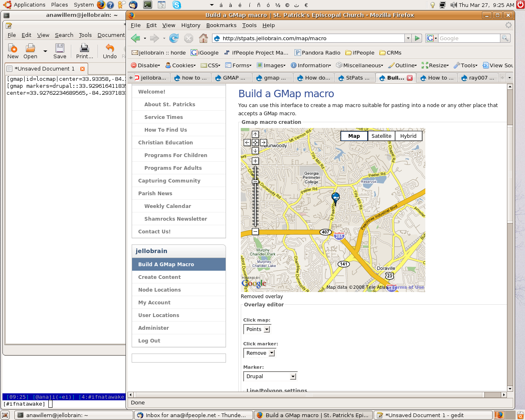The image size is (525, 420).
Task: Close the Unsaved Document 1 tab in gedit
Action: 82,69
